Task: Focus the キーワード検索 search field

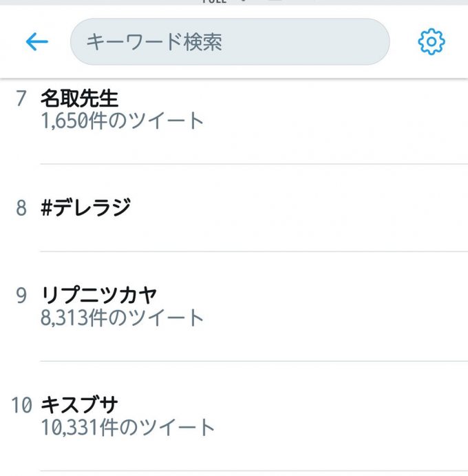Action: pos(230,42)
